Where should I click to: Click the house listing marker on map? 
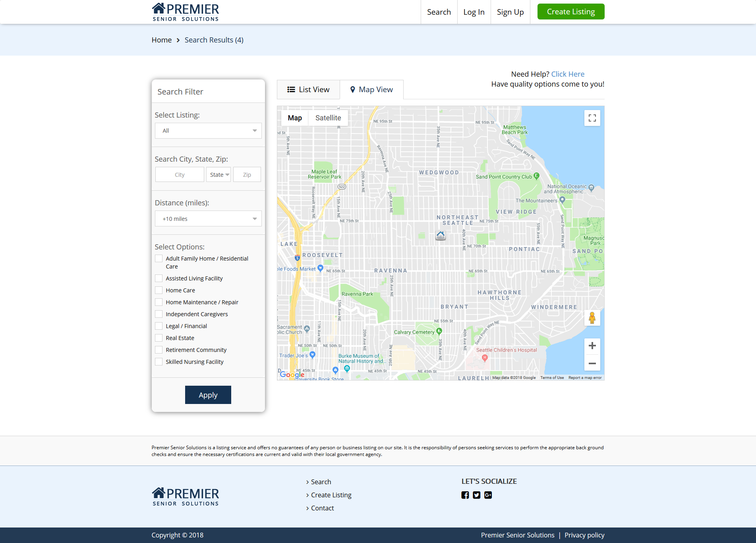440,235
